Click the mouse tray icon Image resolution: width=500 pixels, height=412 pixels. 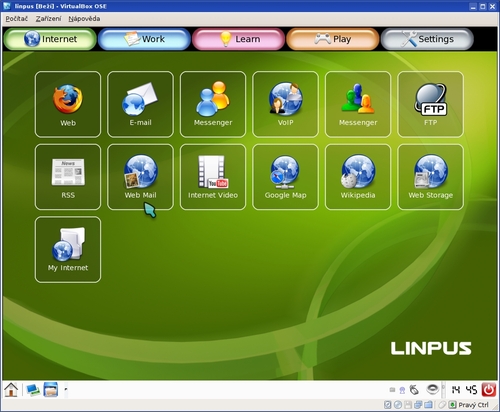pos(414,390)
